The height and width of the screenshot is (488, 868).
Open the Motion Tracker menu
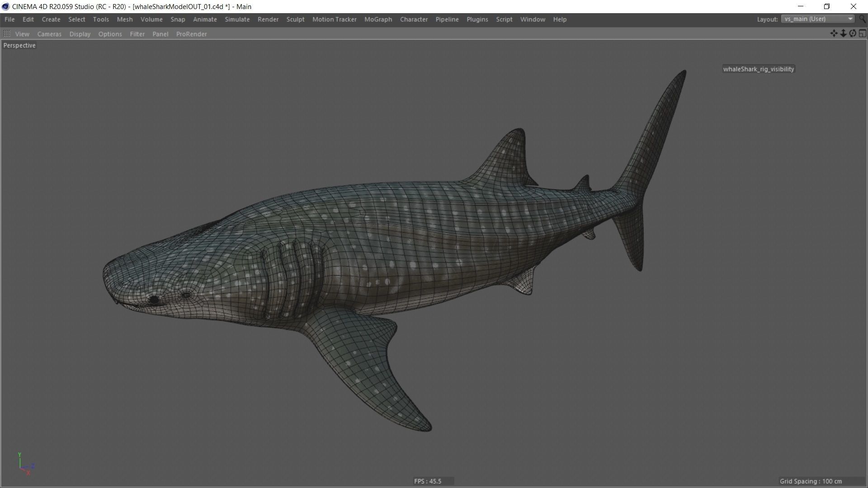click(x=335, y=19)
